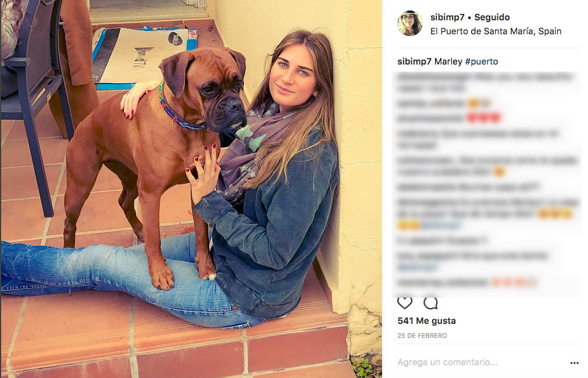Click the lowest blurred blue mention link
The width and height of the screenshot is (588, 378).
pyautogui.click(x=417, y=268)
